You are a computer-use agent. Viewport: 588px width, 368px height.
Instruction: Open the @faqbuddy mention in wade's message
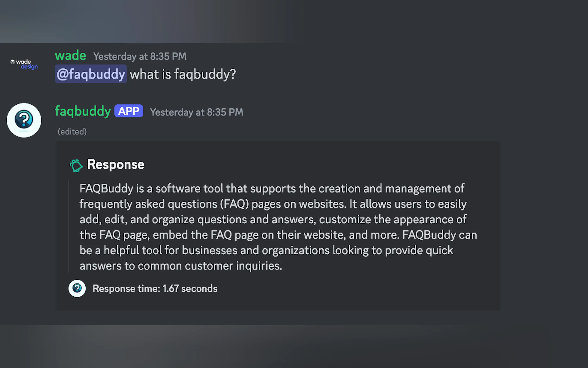pyautogui.click(x=91, y=74)
